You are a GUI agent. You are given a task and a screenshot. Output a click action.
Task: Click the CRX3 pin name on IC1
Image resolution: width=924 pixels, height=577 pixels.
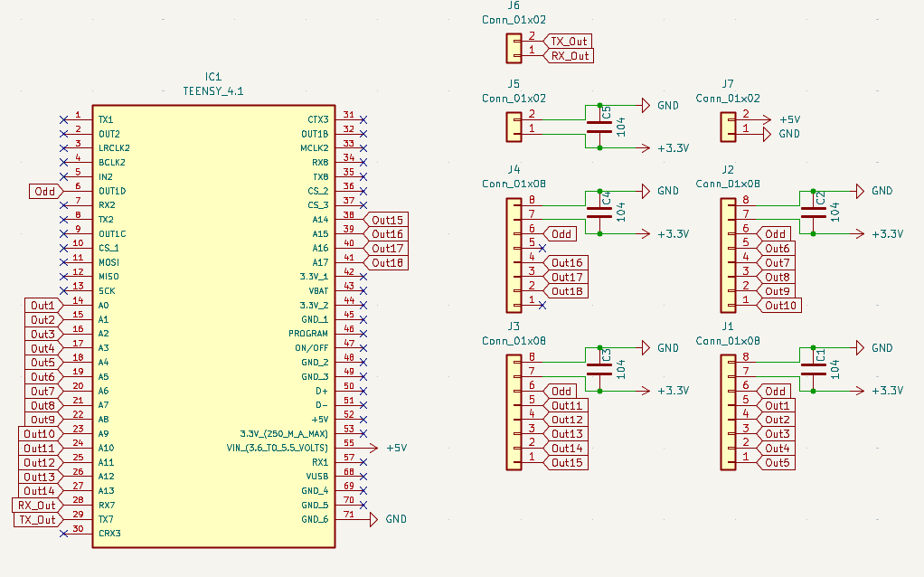pos(109,534)
